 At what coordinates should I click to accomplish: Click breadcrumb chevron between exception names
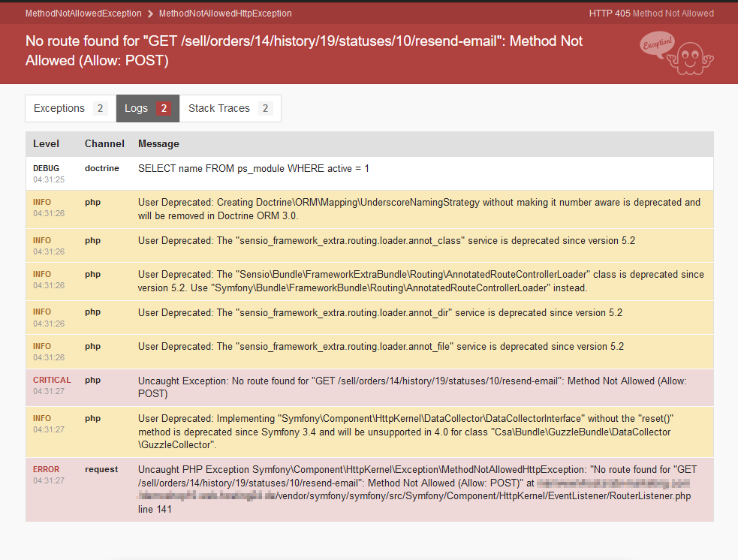[x=151, y=14]
